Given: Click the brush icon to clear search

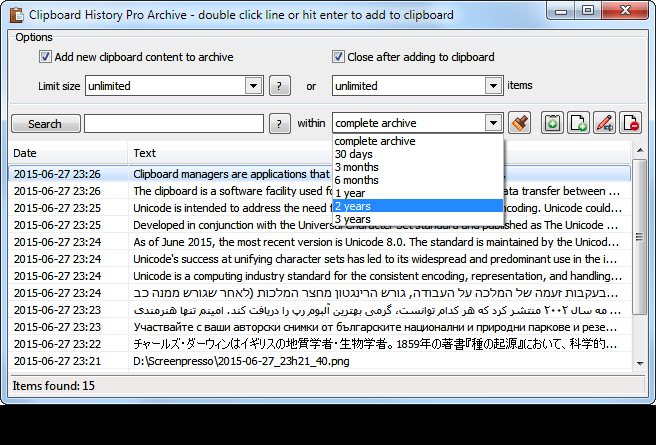Looking at the screenshot, I should pos(518,123).
